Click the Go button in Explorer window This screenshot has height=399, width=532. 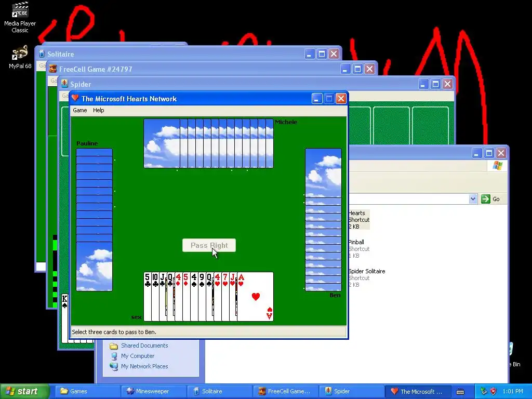click(x=490, y=199)
